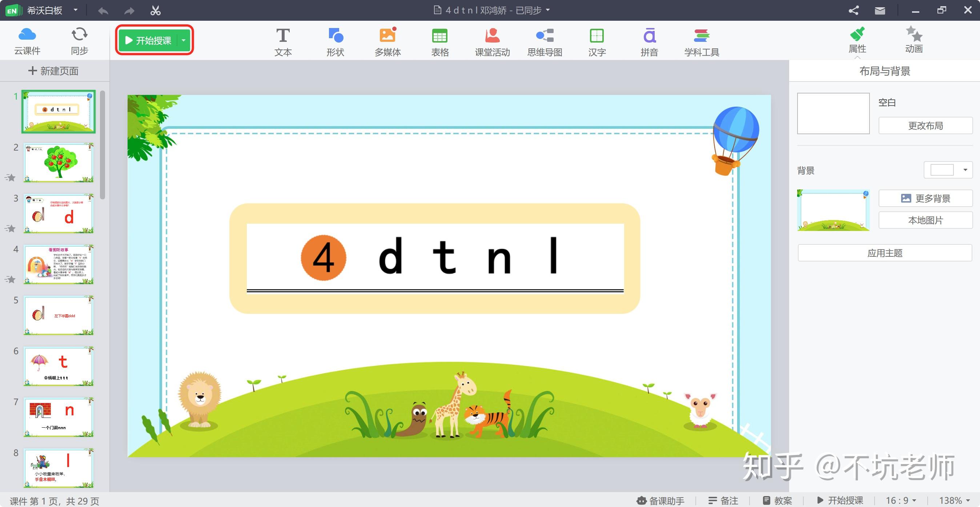
Task: Select slide 6 umbrella t thumbnail
Action: pyautogui.click(x=58, y=367)
